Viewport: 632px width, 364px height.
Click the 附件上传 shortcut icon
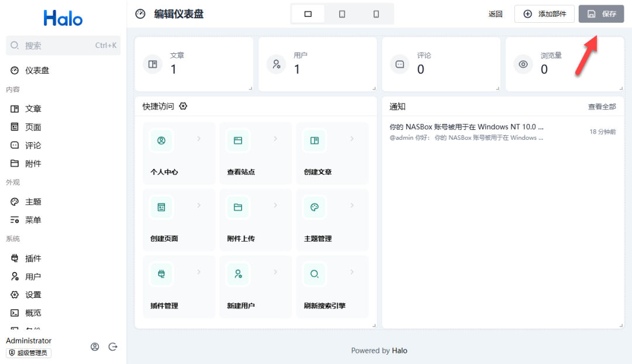(x=238, y=207)
